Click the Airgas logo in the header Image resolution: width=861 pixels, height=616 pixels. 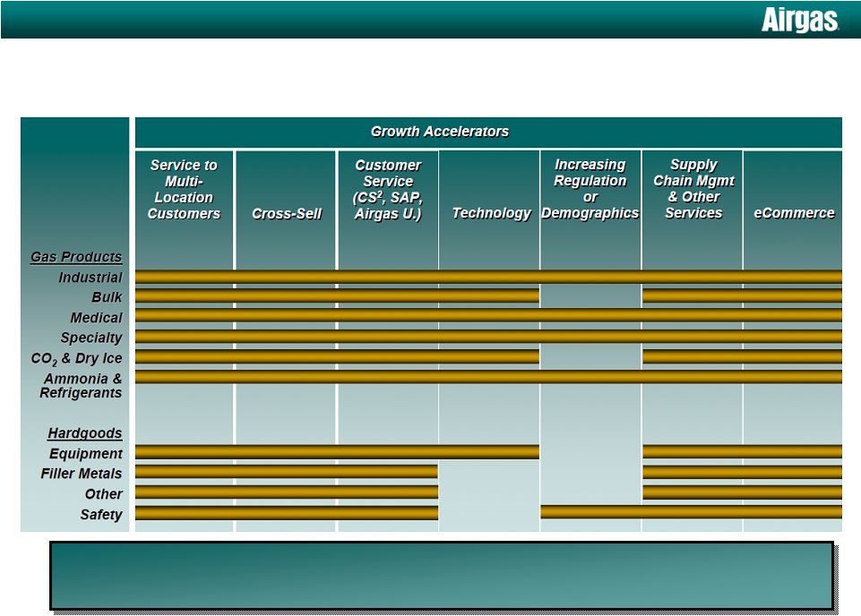(x=799, y=21)
